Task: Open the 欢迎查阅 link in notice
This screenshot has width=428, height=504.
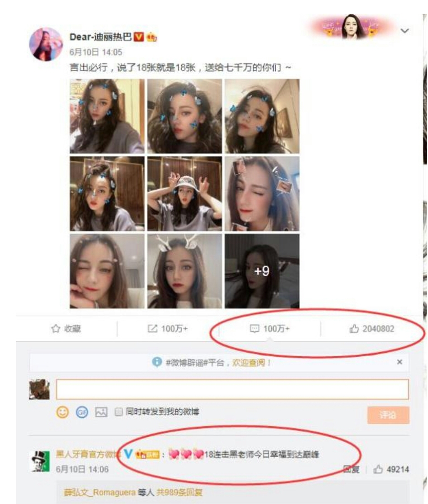Action: click(x=248, y=363)
